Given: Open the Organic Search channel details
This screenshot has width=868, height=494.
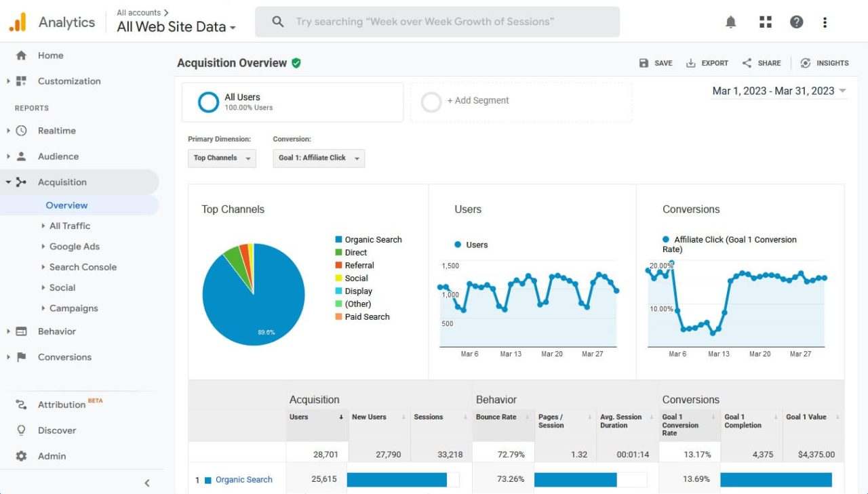Looking at the screenshot, I should [243, 479].
